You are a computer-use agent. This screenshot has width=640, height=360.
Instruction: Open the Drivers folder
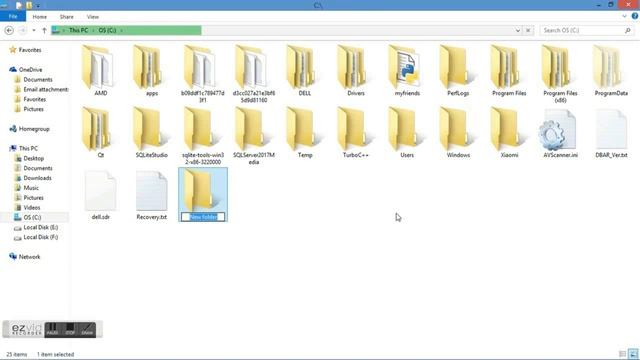click(x=356, y=70)
